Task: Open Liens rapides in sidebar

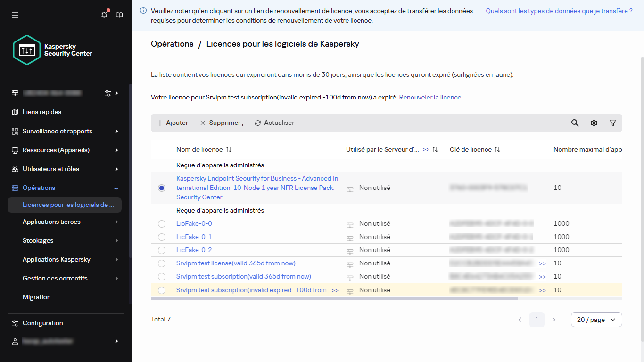Action: (x=42, y=112)
